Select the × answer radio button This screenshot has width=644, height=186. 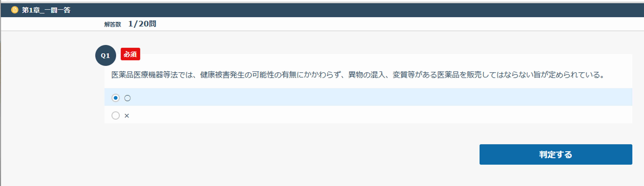116,116
